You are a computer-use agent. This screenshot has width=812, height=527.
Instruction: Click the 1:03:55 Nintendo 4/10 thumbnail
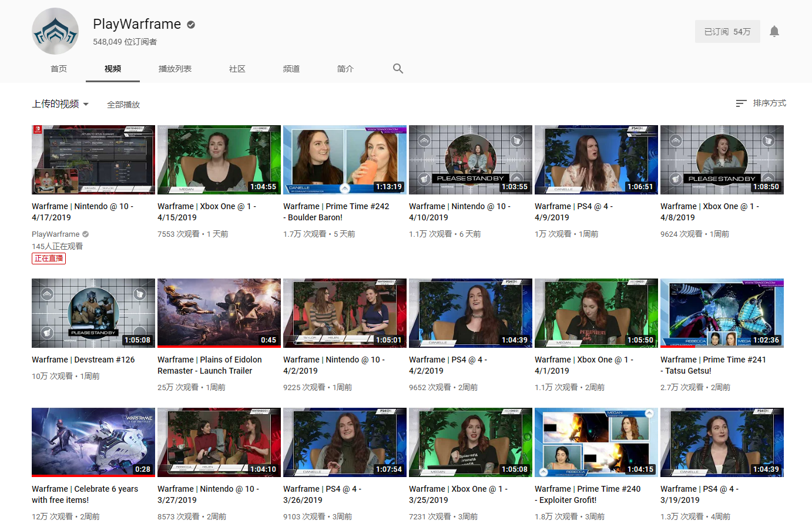471,160
